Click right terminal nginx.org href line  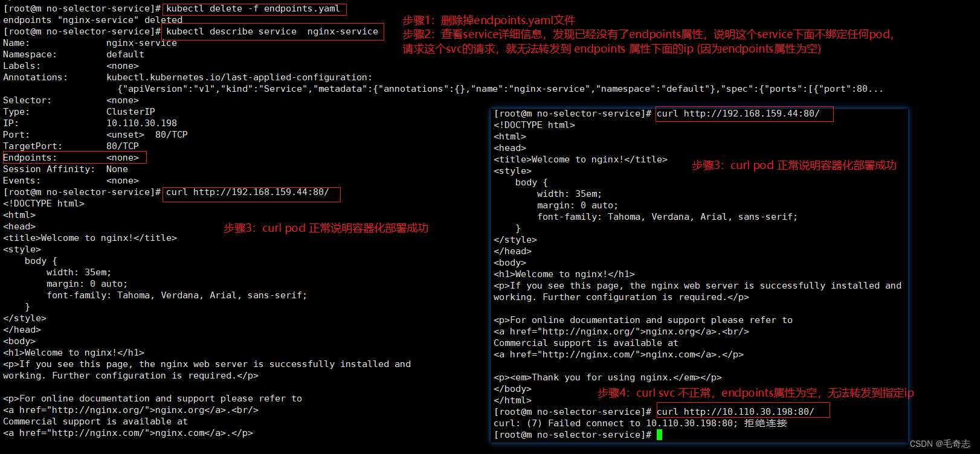tap(621, 331)
